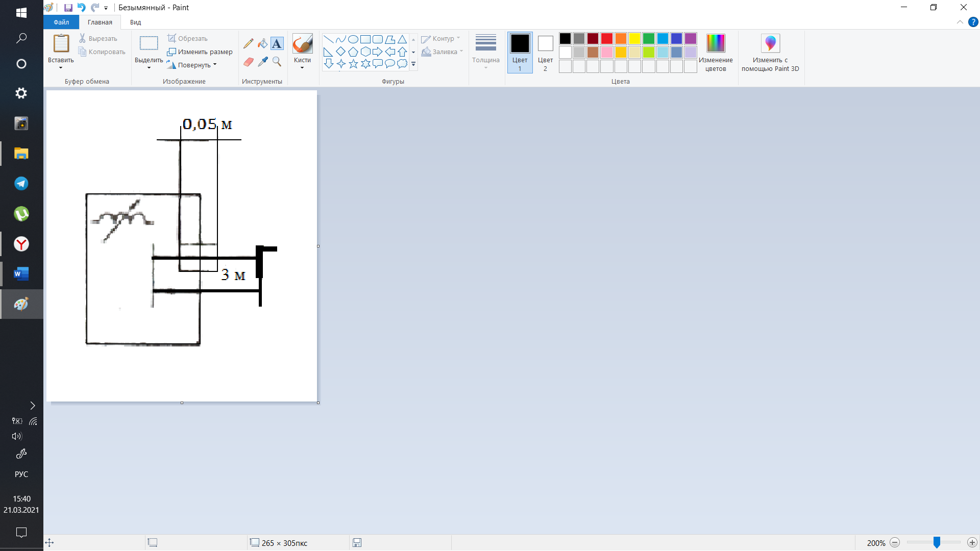980x551 pixels.
Task: Click the Resize button
Action: tap(200, 52)
